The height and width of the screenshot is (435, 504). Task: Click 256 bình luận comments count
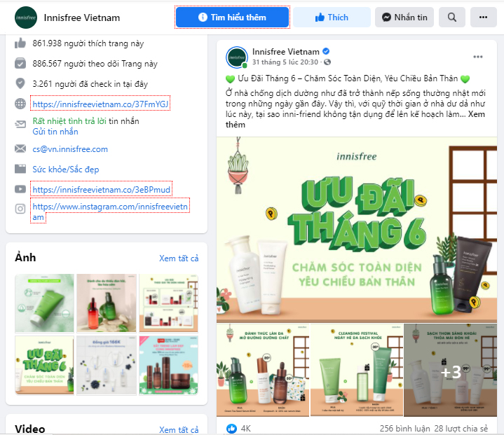404,429
